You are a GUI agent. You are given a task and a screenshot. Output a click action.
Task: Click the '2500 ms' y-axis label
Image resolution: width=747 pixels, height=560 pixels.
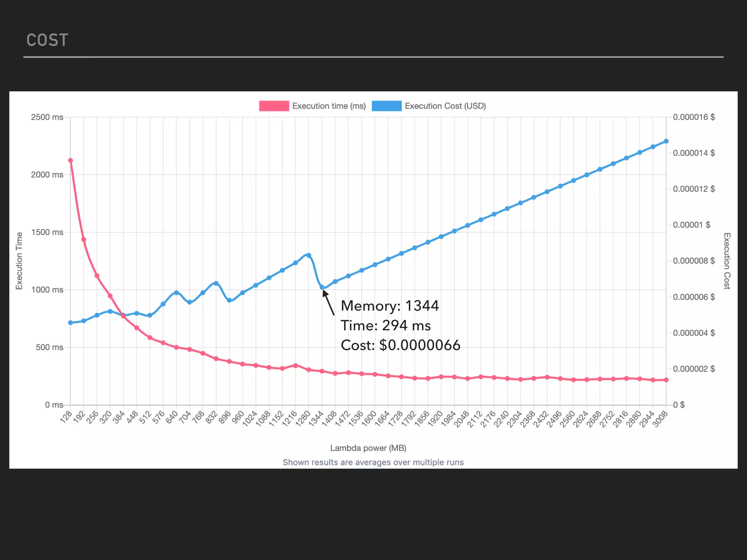(47, 117)
